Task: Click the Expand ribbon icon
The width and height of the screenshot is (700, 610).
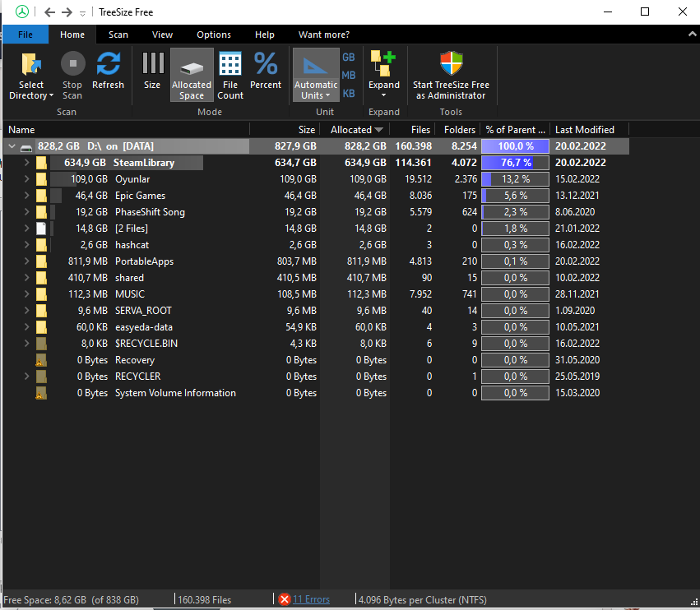Action: tap(383, 64)
